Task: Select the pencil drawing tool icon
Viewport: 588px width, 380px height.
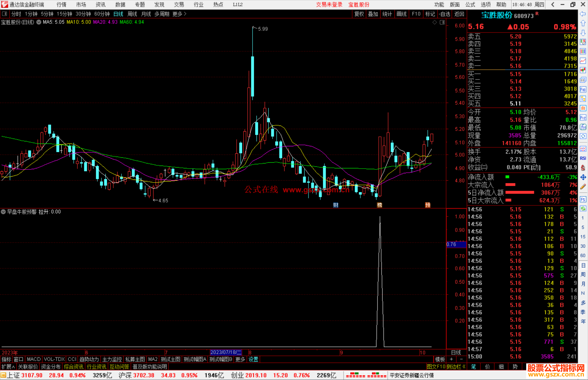Action: point(583,187)
